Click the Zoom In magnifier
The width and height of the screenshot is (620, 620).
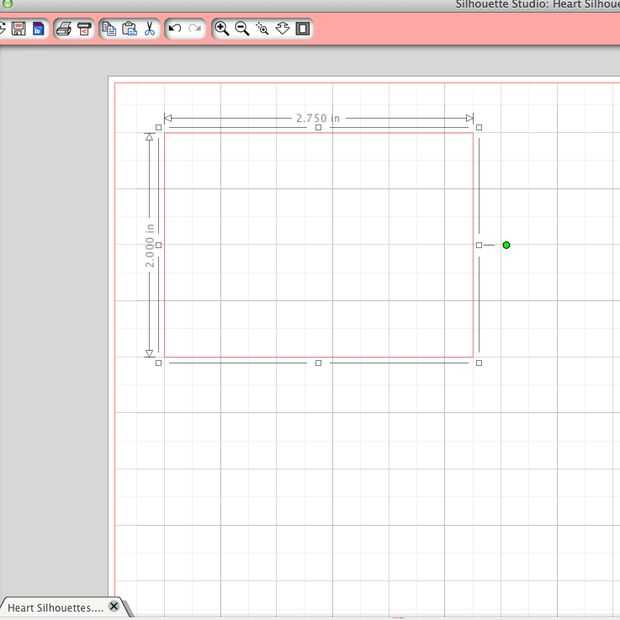click(221, 29)
